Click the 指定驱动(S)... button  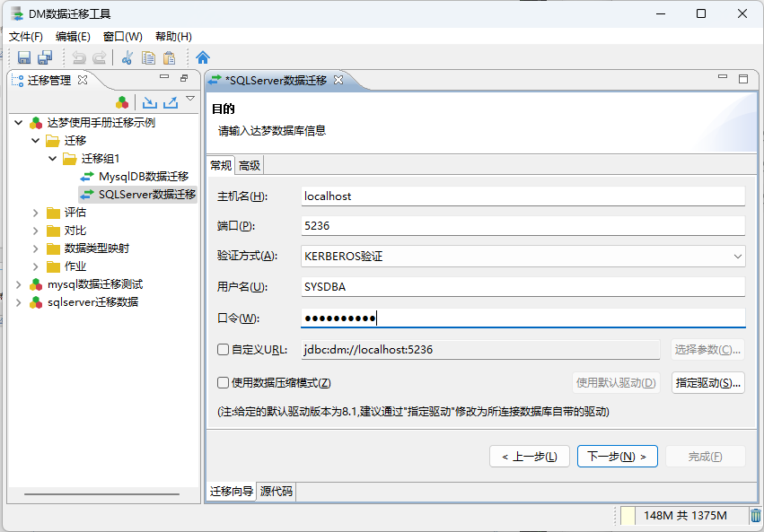(x=708, y=383)
